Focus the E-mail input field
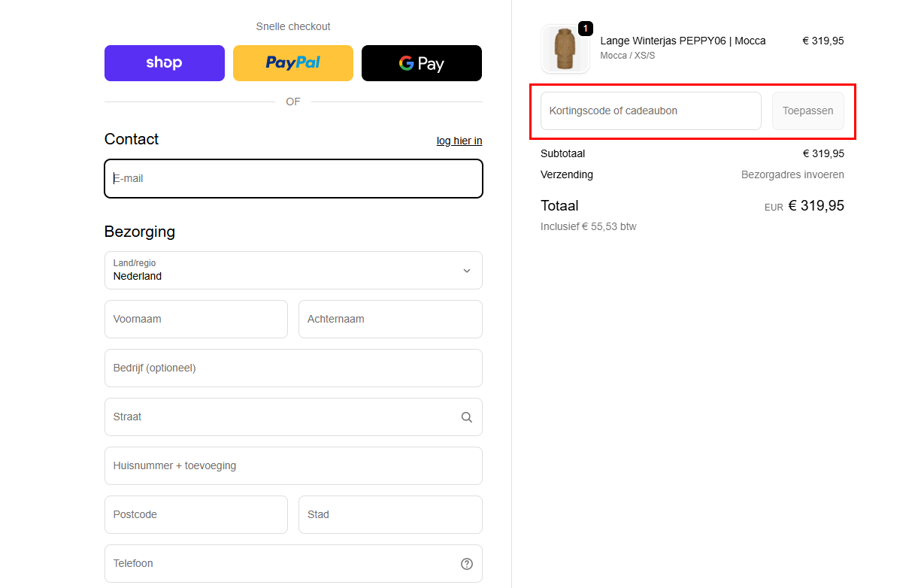 tap(293, 179)
